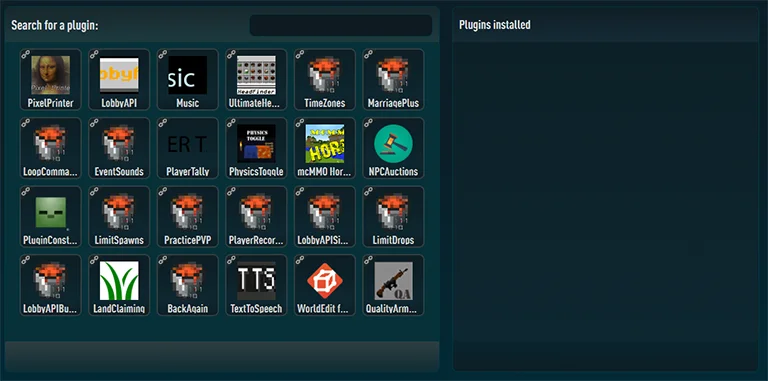Open link icon on PixelPrinter tile

[25, 54]
